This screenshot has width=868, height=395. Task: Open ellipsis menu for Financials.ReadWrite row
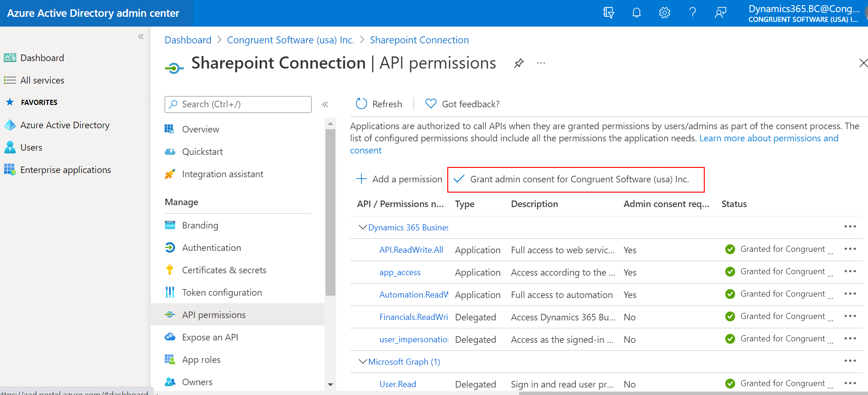point(850,316)
